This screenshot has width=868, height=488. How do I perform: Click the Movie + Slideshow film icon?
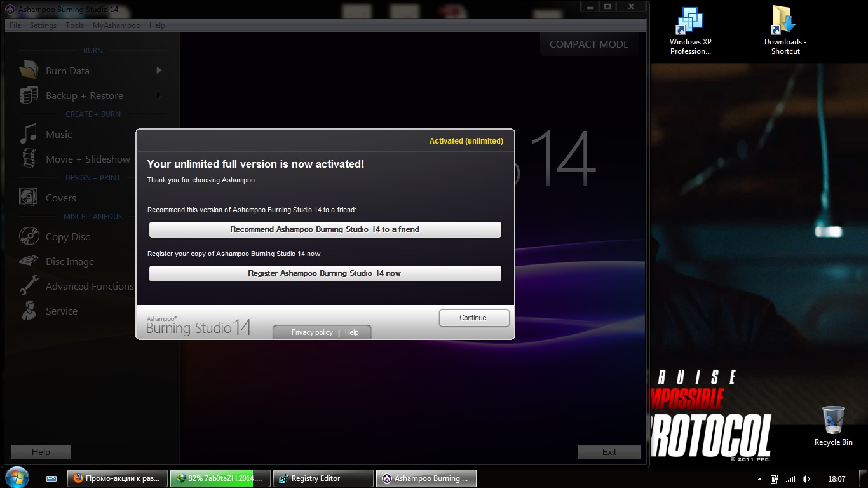(29, 159)
